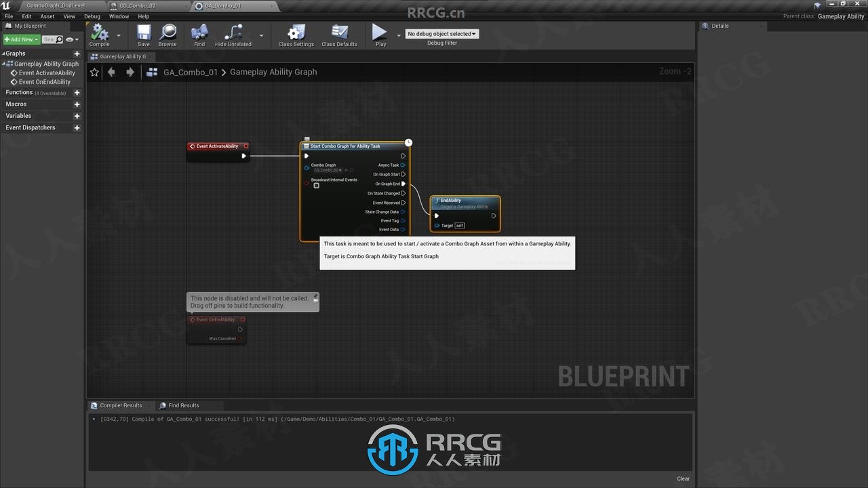Add an event dispatcher with plus icon
Viewport: 868px width, 488px height.
tap(77, 127)
